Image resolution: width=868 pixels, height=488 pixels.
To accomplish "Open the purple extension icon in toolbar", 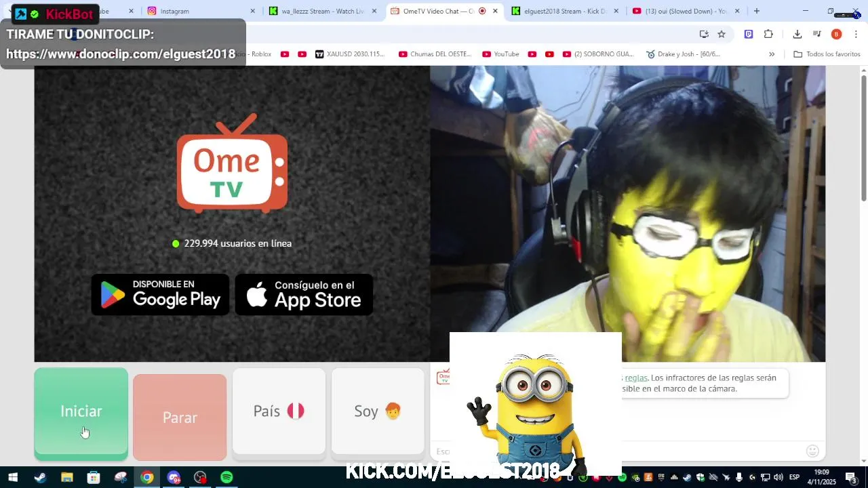I will [749, 34].
